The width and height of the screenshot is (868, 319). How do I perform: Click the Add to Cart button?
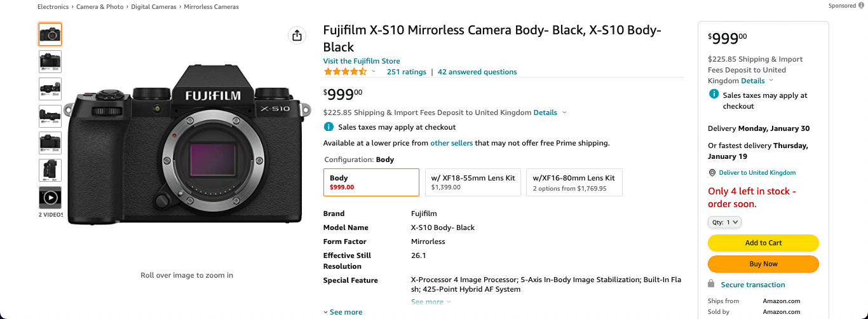pyautogui.click(x=763, y=243)
